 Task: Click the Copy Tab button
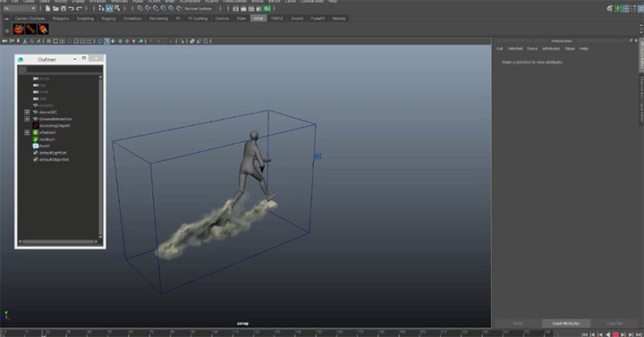click(x=614, y=324)
